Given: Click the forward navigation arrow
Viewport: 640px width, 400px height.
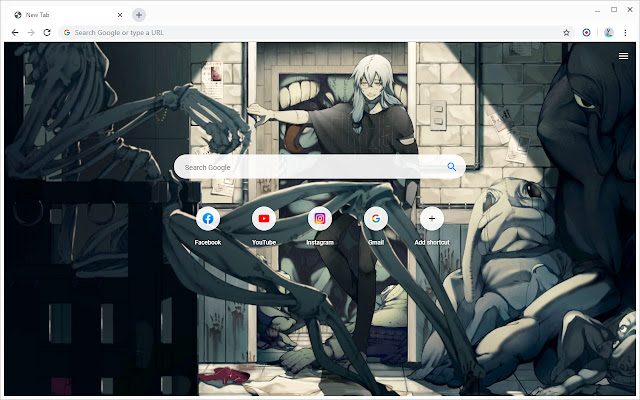Looking at the screenshot, I should (31, 33).
